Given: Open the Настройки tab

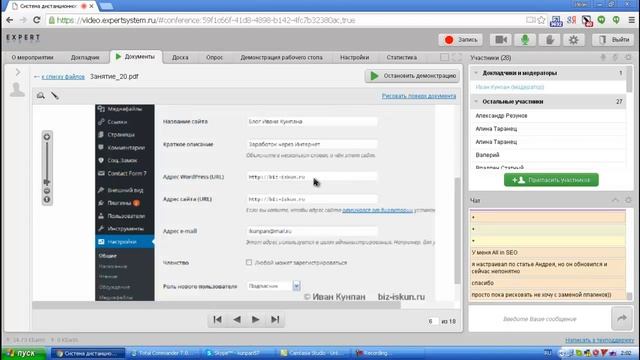Looking at the screenshot, I should (354, 58).
